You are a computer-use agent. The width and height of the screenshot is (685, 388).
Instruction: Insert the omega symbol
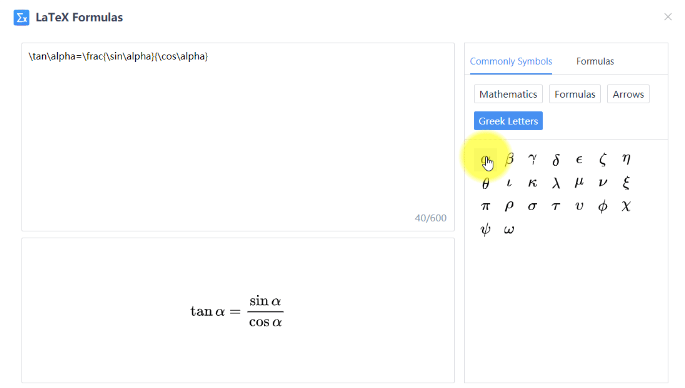(509, 230)
